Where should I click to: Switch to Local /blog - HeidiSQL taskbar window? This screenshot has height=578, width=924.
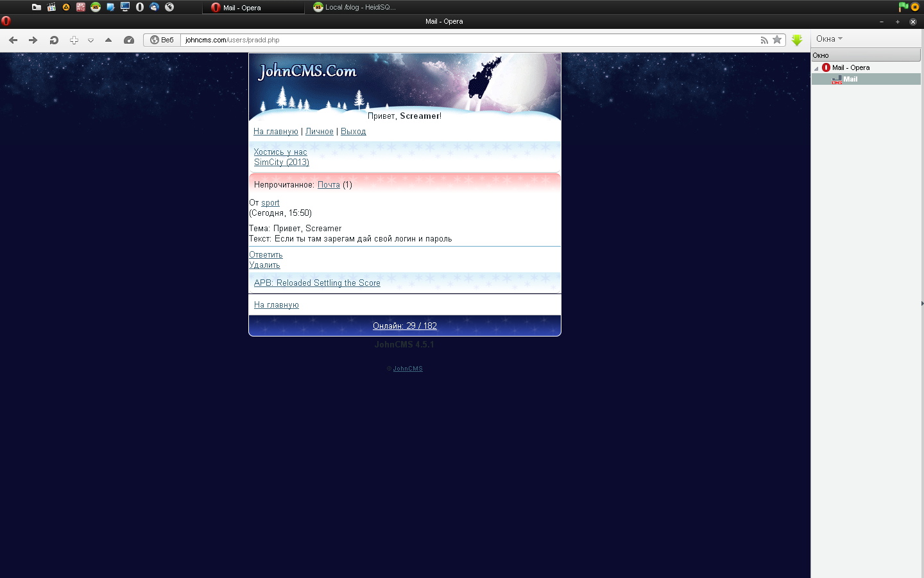(x=354, y=7)
